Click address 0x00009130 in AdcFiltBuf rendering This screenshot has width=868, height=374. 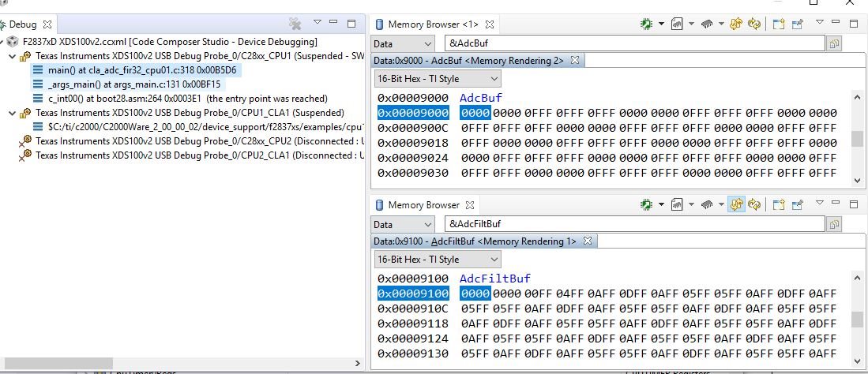point(413,353)
